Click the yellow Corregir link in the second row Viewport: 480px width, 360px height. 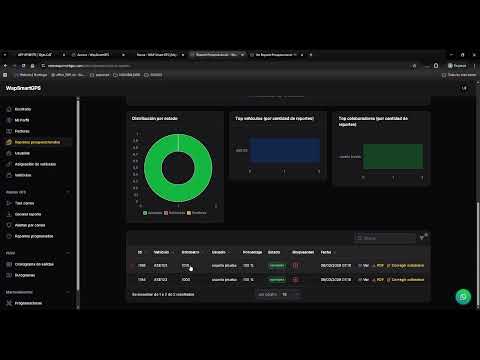(x=405, y=279)
